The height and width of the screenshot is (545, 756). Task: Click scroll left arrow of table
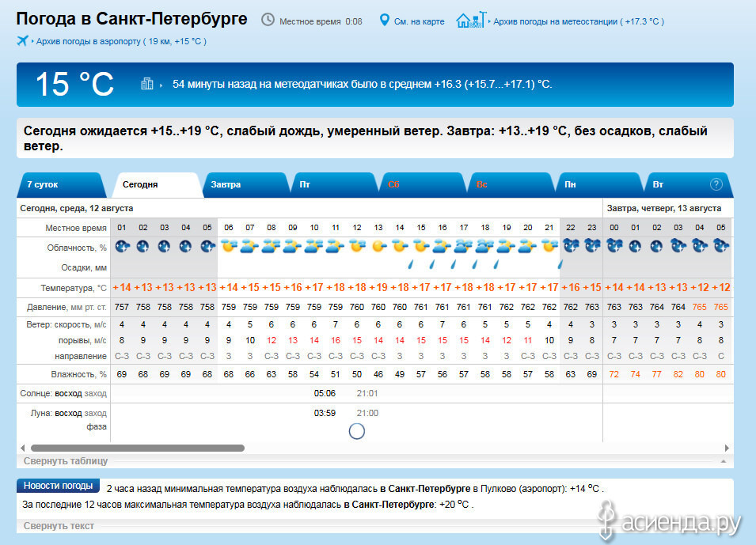point(22,448)
